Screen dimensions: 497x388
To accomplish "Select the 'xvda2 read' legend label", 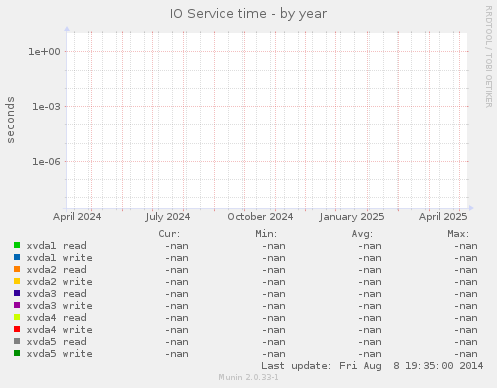I will click(56, 270).
